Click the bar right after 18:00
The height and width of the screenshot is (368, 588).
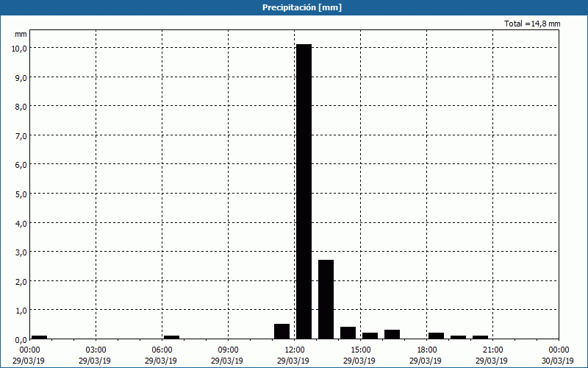tap(436, 336)
